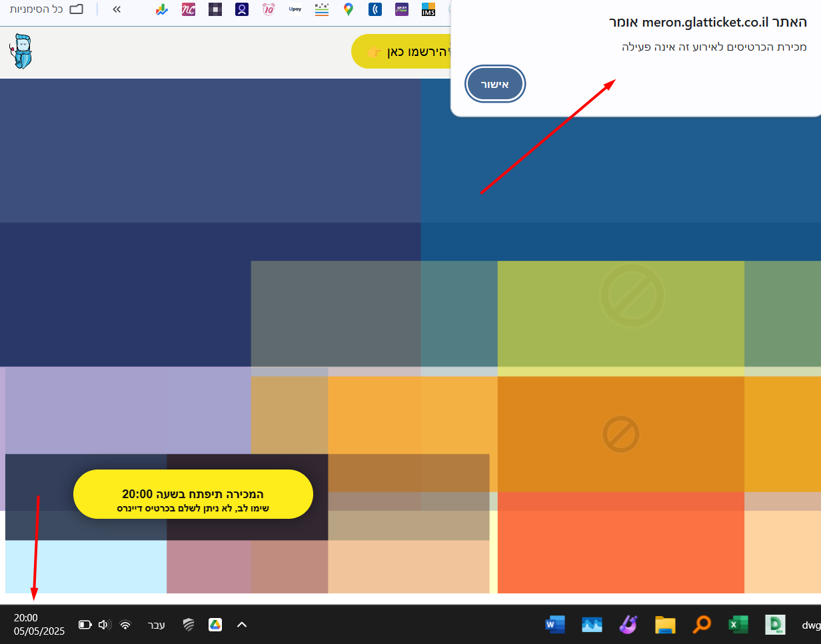This screenshot has height=644, width=821.
Task: Open Microsoft Excel from the taskbar
Action: [x=738, y=625]
